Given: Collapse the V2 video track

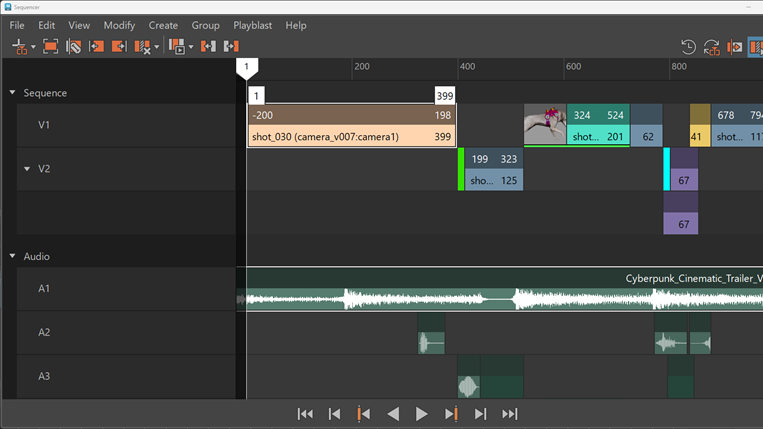Looking at the screenshot, I should coord(27,169).
